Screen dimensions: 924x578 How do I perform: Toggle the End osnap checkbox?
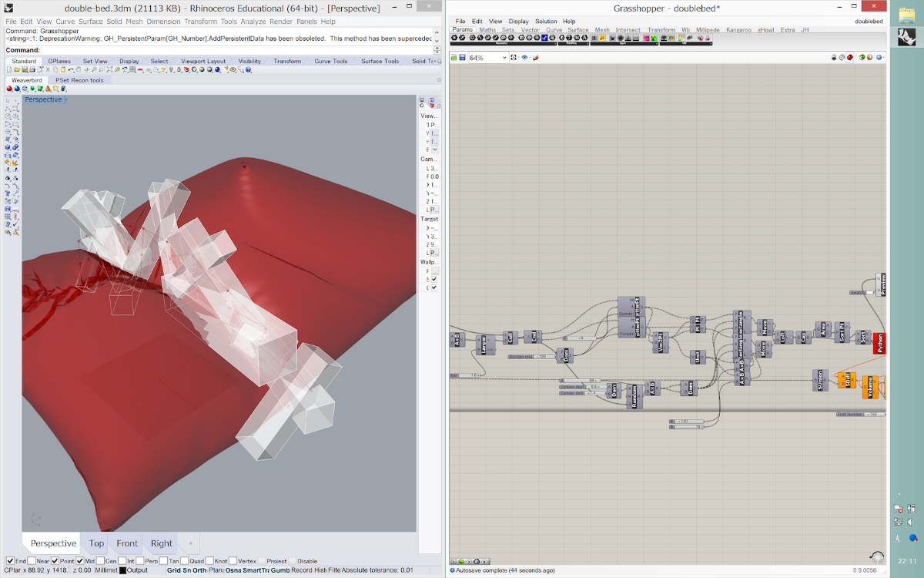(10, 561)
